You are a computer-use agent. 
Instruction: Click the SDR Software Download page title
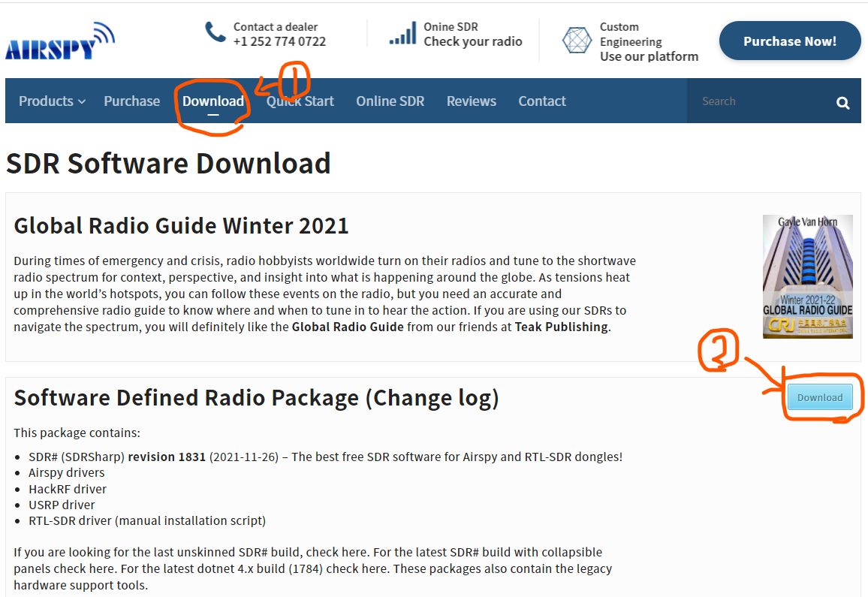(168, 164)
